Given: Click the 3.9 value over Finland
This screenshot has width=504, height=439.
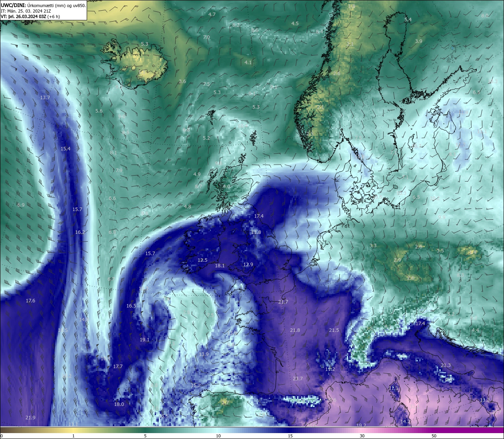Looking at the screenshot, I should 419,41.
